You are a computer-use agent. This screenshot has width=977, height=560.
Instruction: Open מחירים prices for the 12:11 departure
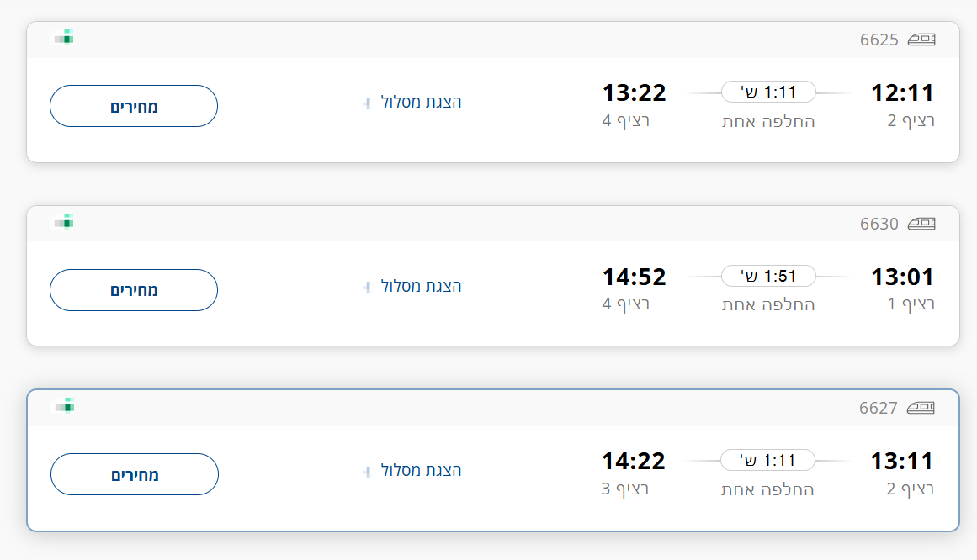click(x=134, y=106)
